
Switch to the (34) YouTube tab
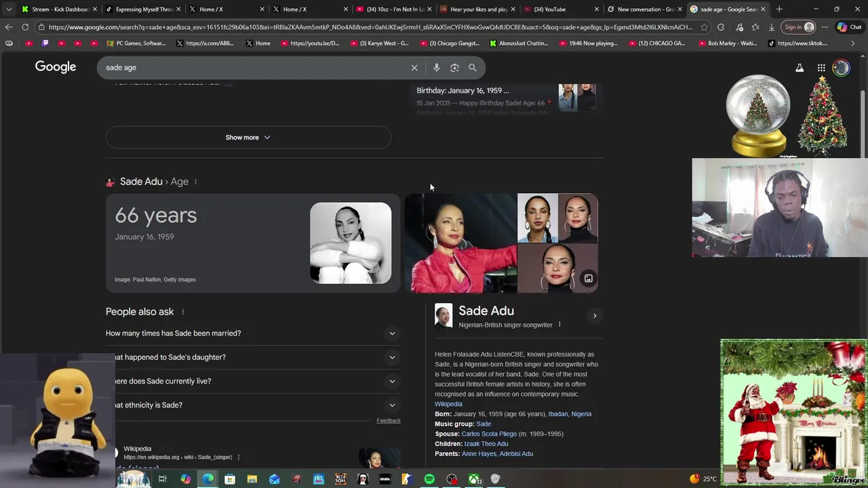[x=561, y=9]
